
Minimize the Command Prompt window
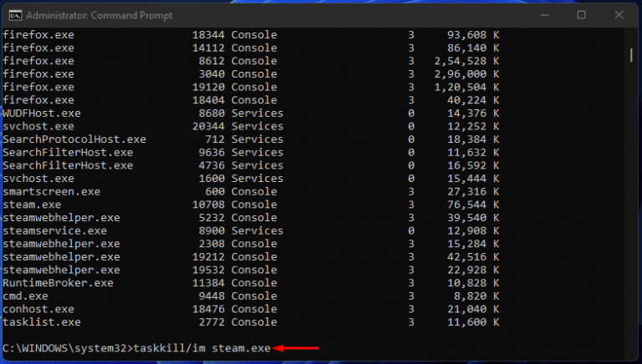click(543, 15)
